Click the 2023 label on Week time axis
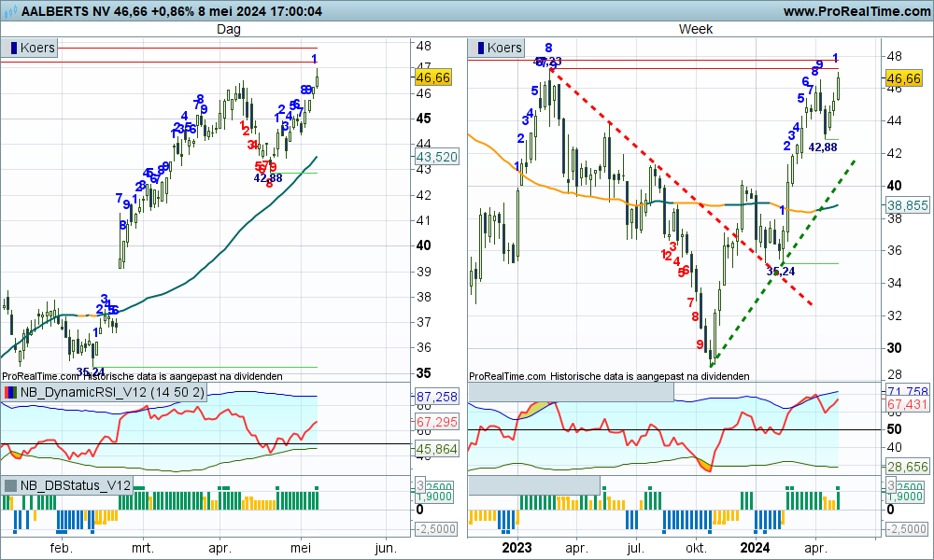The height and width of the screenshot is (560, 934). click(x=517, y=548)
